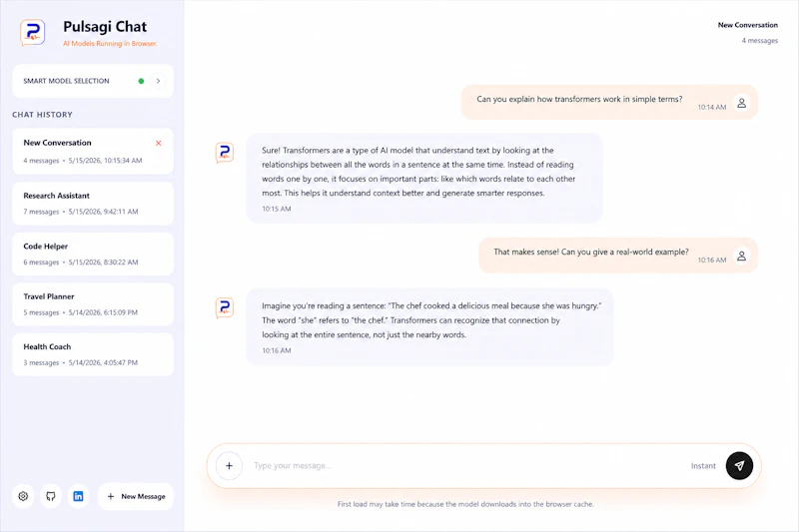Expand Smart Model Selection chevron
The image size is (799, 532).
[158, 81]
